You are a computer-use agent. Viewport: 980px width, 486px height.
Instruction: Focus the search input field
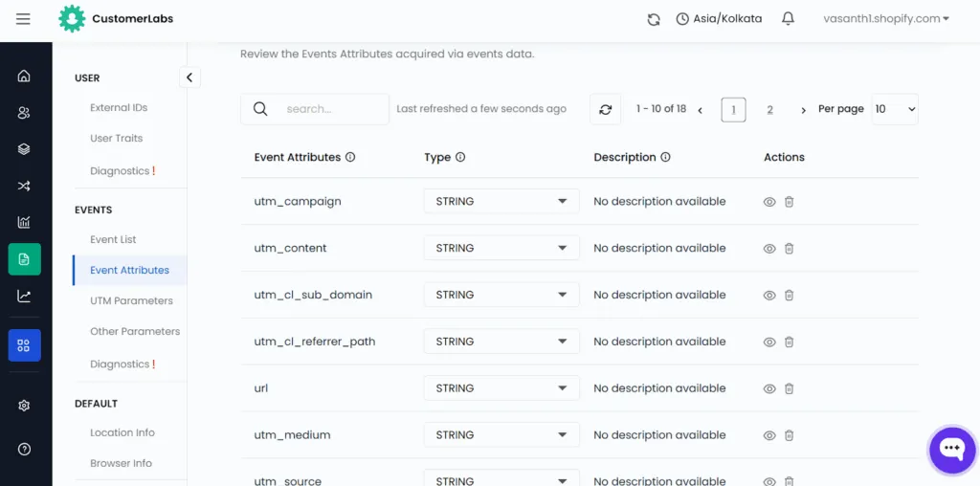(x=315, y=109)
